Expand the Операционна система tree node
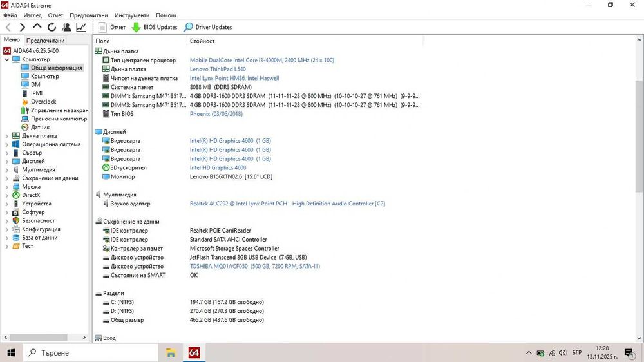Screen dimensions: 644x362 tap(6, 144)
